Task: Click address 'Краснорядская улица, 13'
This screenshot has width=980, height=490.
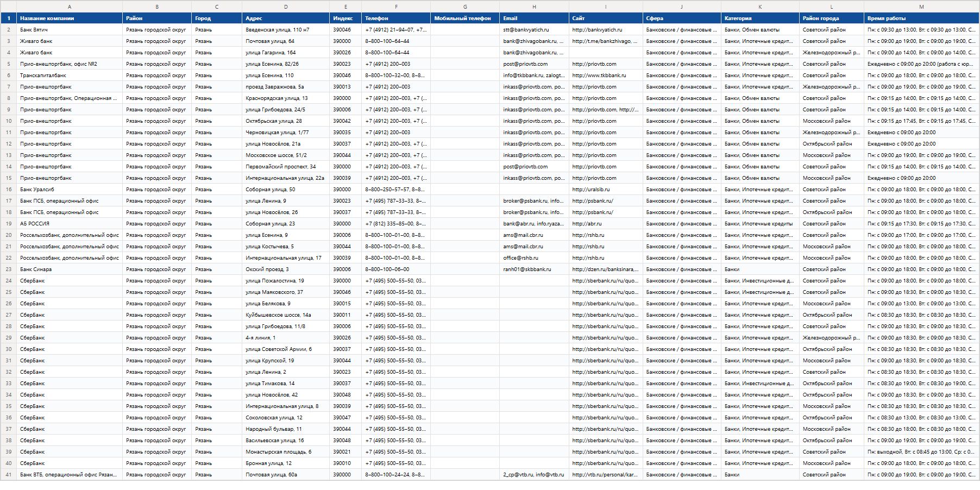Action: click(286, 98)
